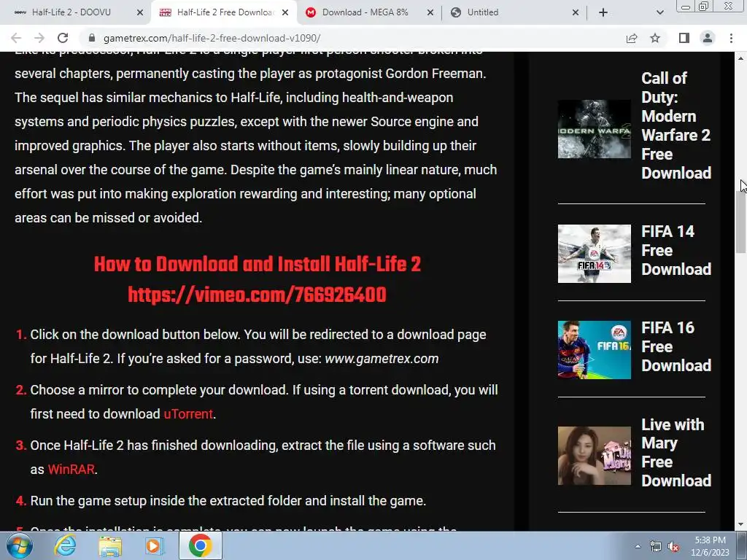This screenshot has width=747, height=560.
Task: Click the FIFA 16 cover thumbnail
Action: coord(595,350)
